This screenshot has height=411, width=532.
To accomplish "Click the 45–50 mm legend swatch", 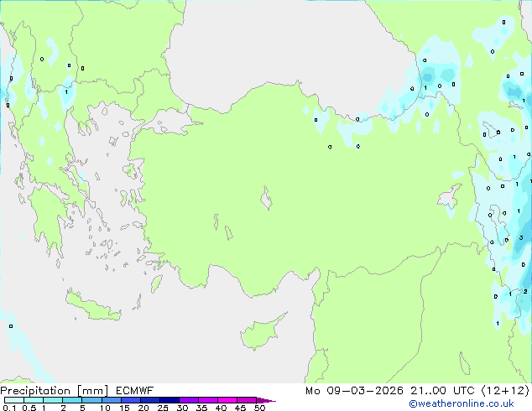I will pos(247,400).
